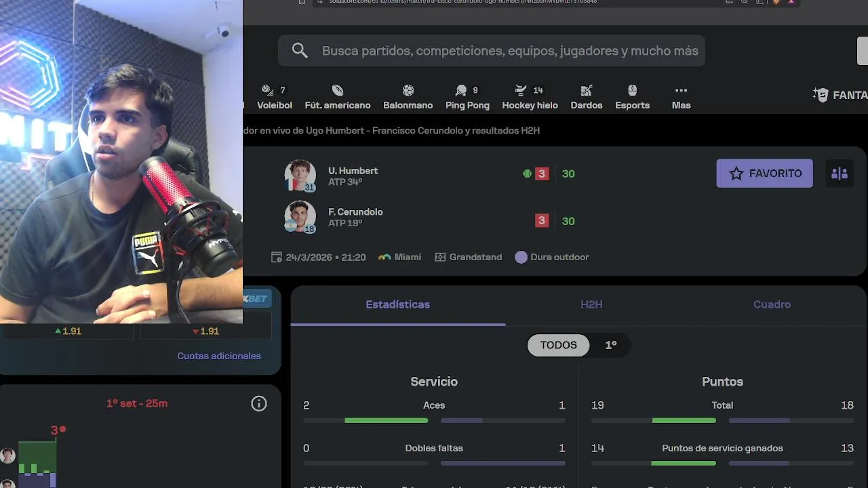Click the 'ATP 34º' ranking text
Image resolution: width=868 pixels, height=488 pixels.
[x=345, y=182]
